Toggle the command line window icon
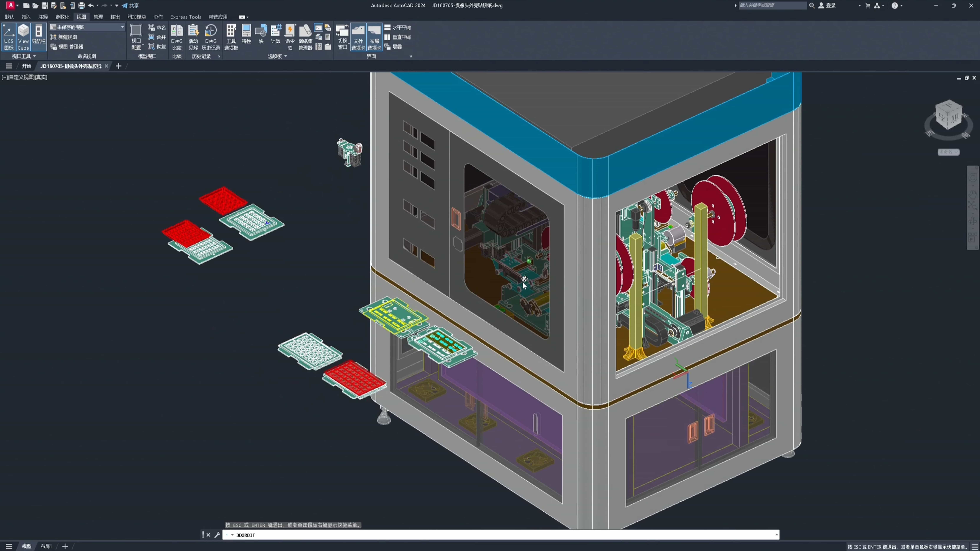The height and width of the screenshot is (551, 980). point(318,27)
